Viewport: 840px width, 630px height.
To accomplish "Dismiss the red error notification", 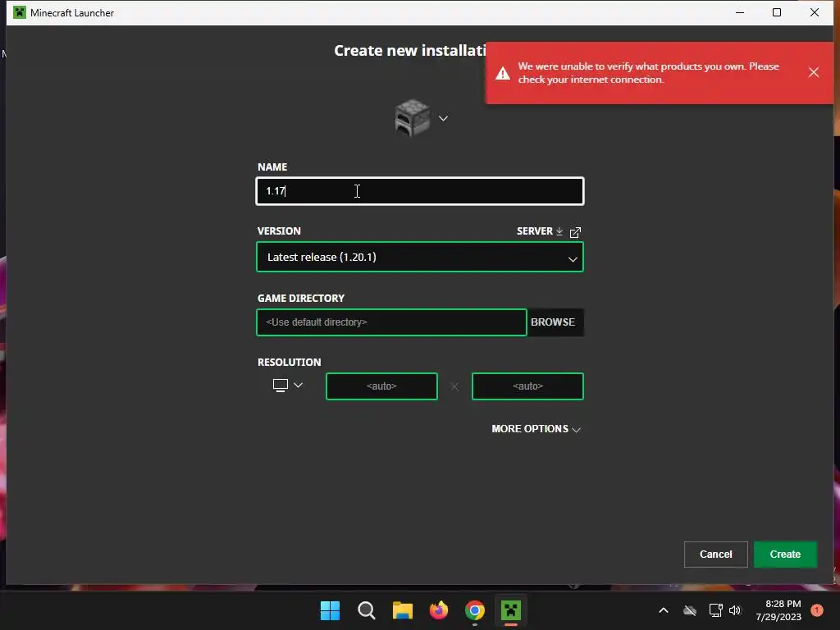I will pos(813,72).
